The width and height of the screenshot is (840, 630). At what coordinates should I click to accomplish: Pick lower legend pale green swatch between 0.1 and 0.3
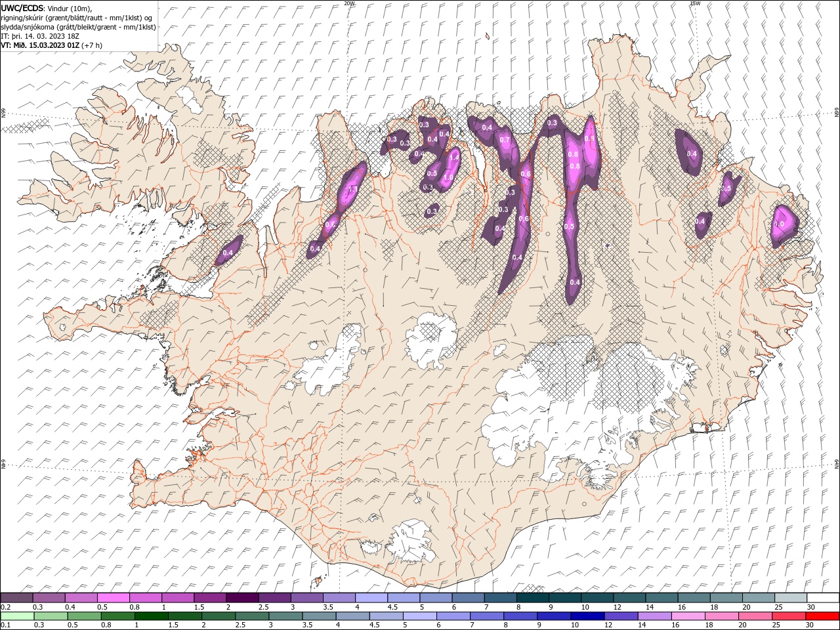click(18, 616)
